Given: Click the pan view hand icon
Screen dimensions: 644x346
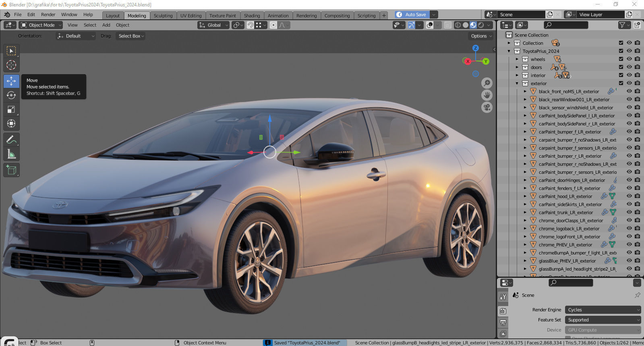Looking at the screenshot, I should pyautogui.click(x=487, y=95).
